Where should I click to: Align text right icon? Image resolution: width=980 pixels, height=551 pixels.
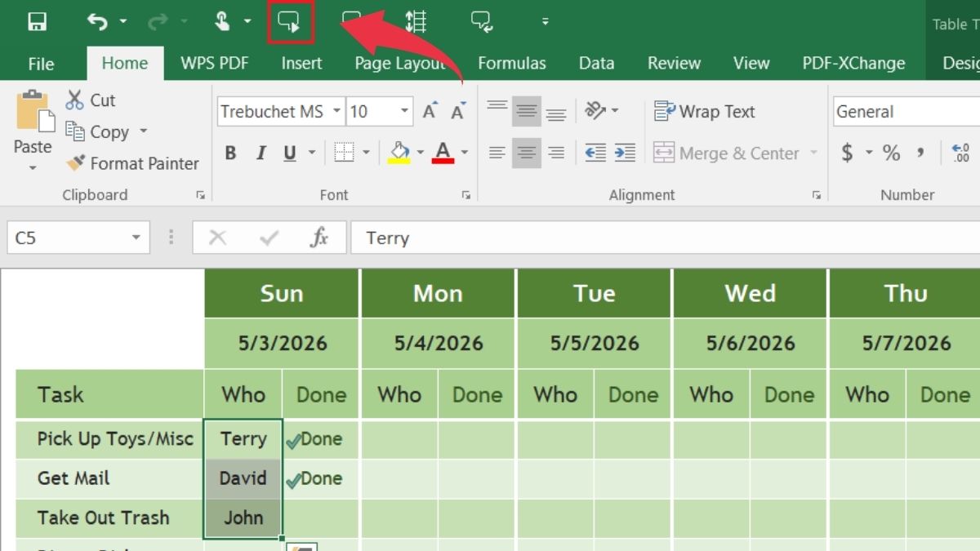556,153
